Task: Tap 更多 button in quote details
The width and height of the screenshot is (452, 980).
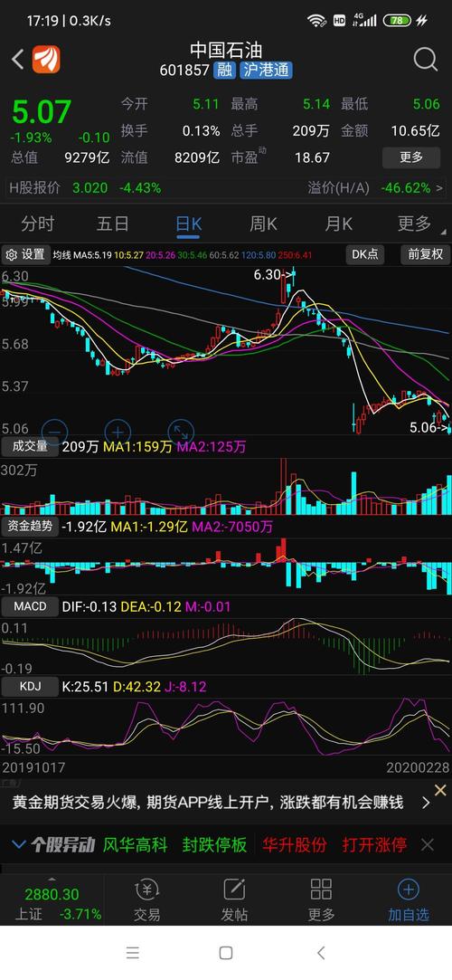Action: coord(411,157)
